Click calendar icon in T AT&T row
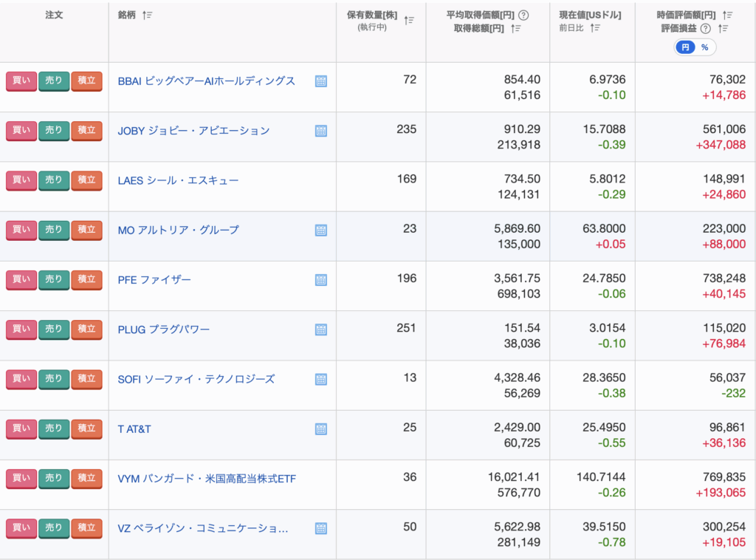The height and width of the screenshot is (560, 756). 321,429
